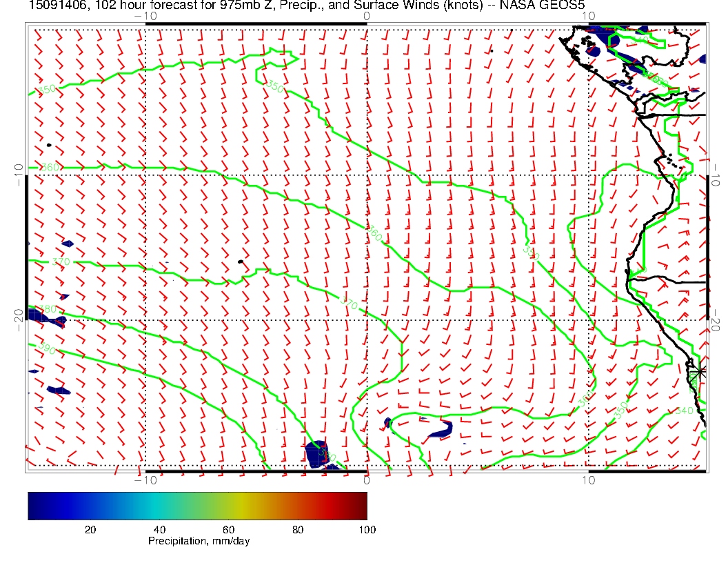Click the 370 contour label at left edge
Image resolution: width=728 pixels, height=563 pixels.
coord(61,261)
